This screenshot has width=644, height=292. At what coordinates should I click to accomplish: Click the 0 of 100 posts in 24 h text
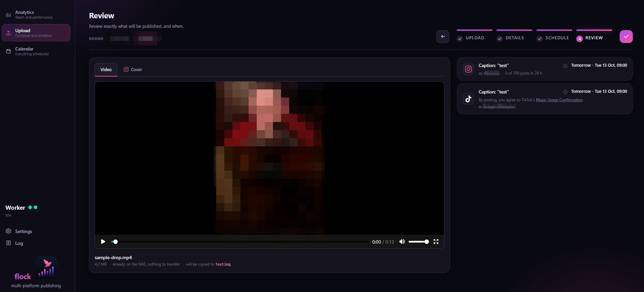click(524, 73)
